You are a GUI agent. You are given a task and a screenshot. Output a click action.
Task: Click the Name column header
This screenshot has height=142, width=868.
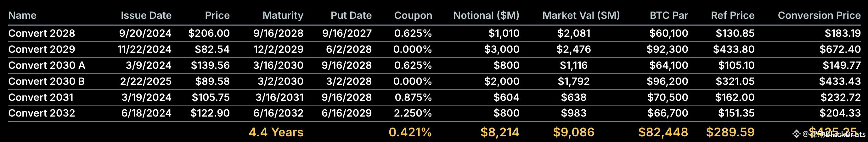tap(22, 15)
